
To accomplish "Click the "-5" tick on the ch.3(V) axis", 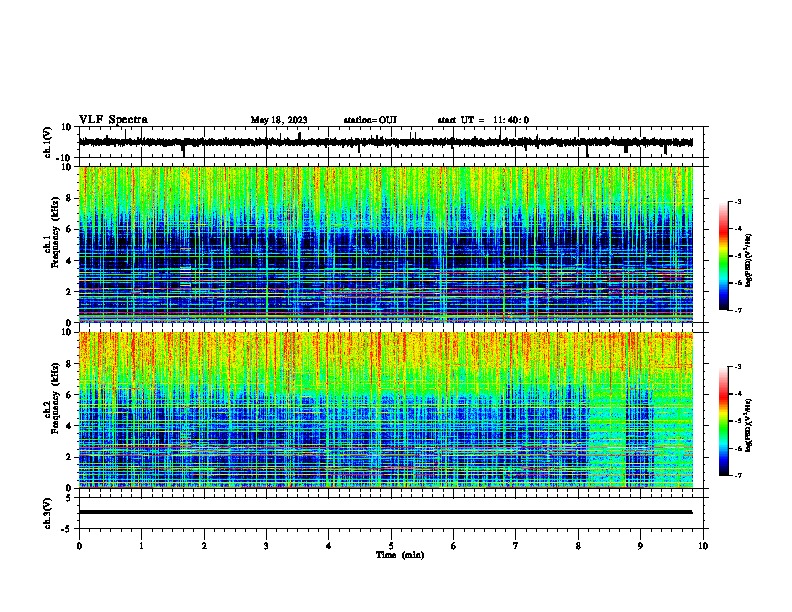I will tap(67, 529).
